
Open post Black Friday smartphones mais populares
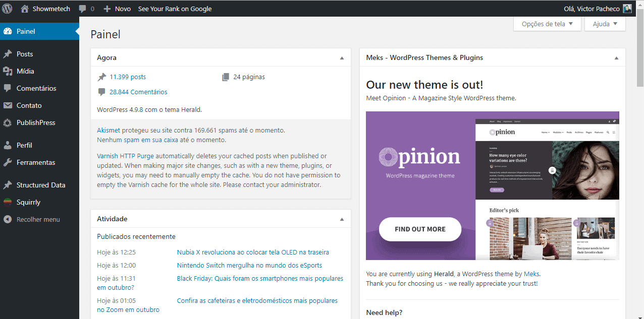(x=260, y=278)
